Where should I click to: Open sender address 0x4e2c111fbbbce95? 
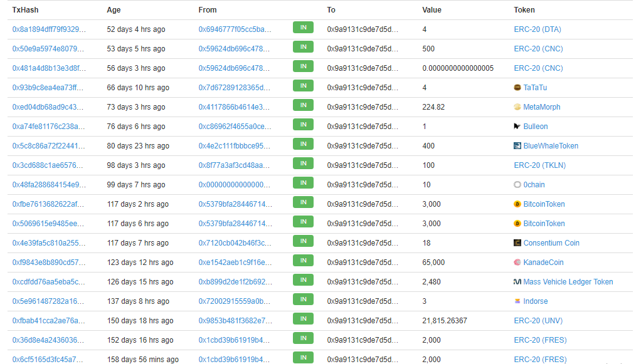click(234, 146)
